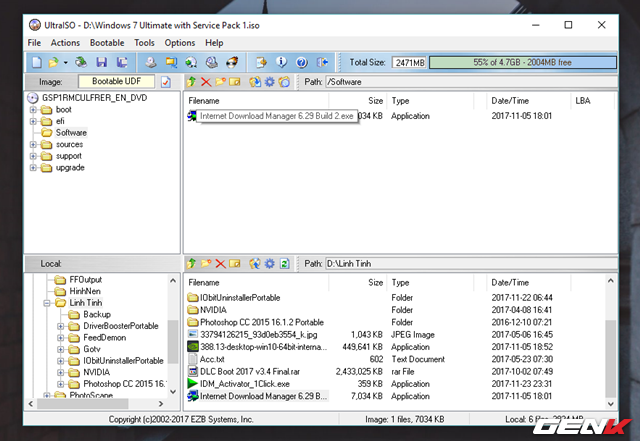Click Up folder icon in image pane toolbar
This screenshot has width=640, height=441.
click(191, 82)
